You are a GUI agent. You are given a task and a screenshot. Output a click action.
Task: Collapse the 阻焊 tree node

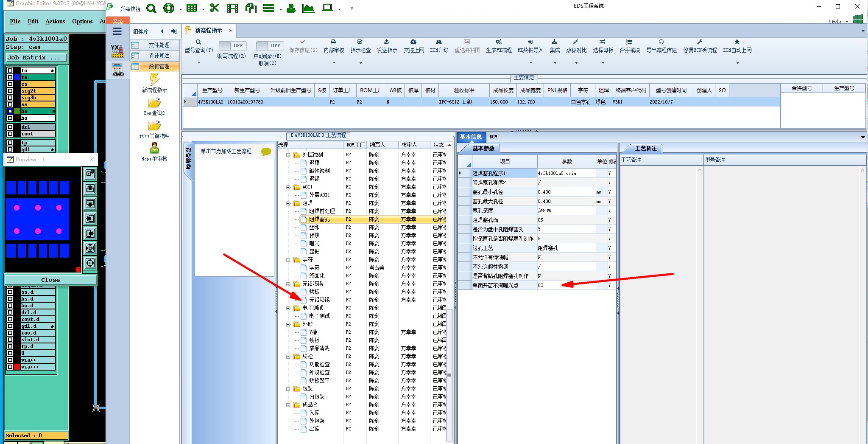click(x=289, y=203)
